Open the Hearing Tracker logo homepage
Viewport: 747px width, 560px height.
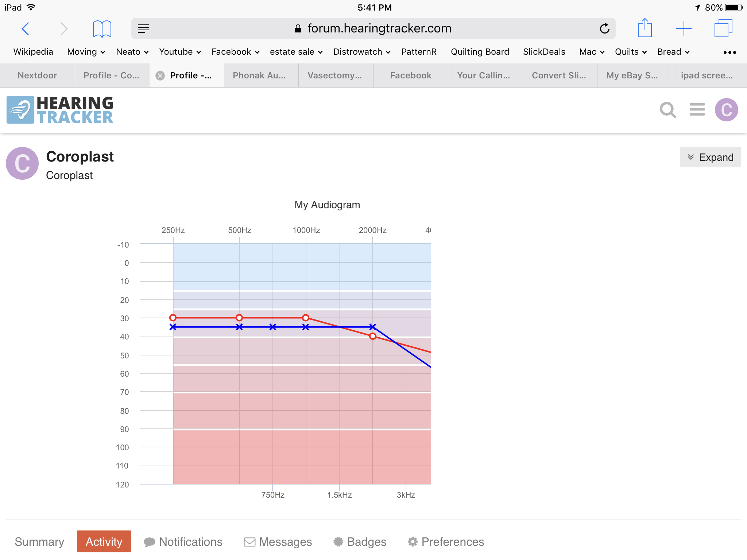[x=60, y=110]
